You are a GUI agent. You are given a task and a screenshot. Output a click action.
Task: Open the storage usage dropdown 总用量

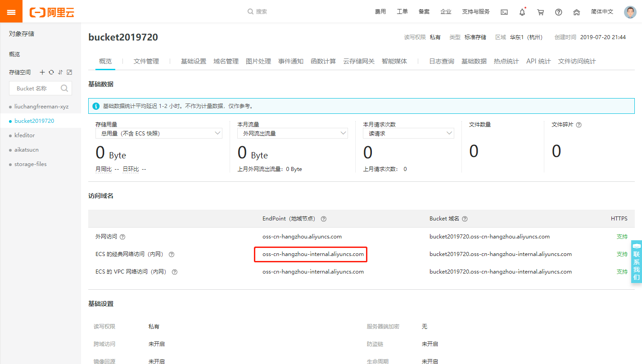[x=158, y=133]
